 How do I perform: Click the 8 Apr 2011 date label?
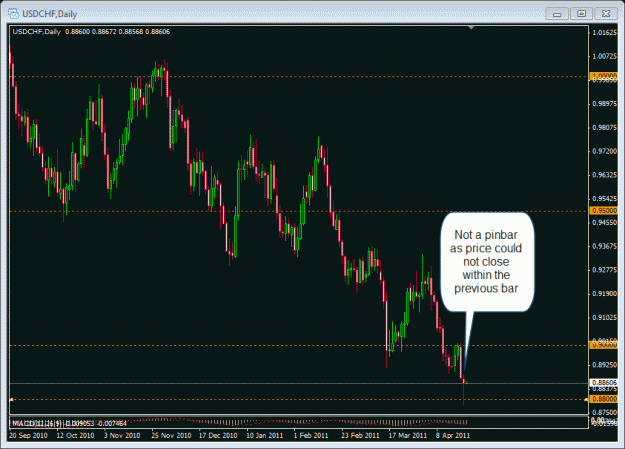(453, 435)
